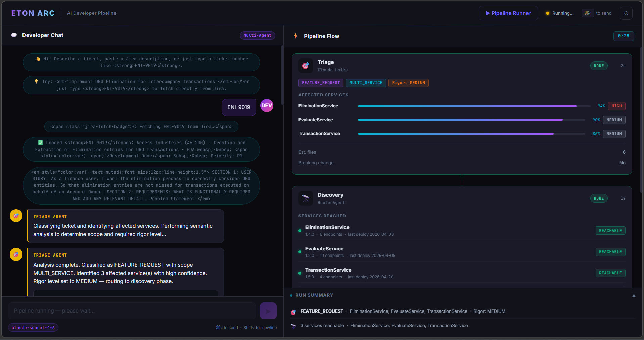This screenshot has width=644, height=340.
Task: Open the settings gear in header
Action: pyautogui.click(x=626, y=13)
